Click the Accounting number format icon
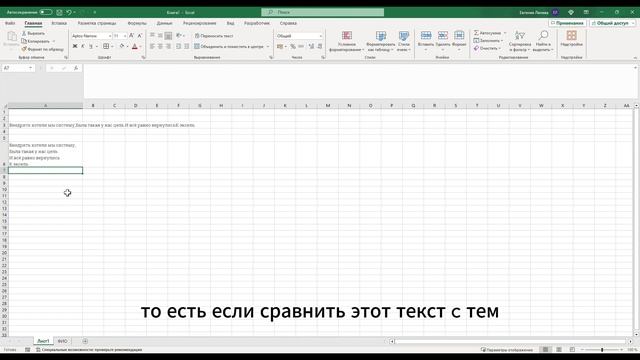This screenshot has width=640, height=360. pyautogui.click(x=280, y=47)
